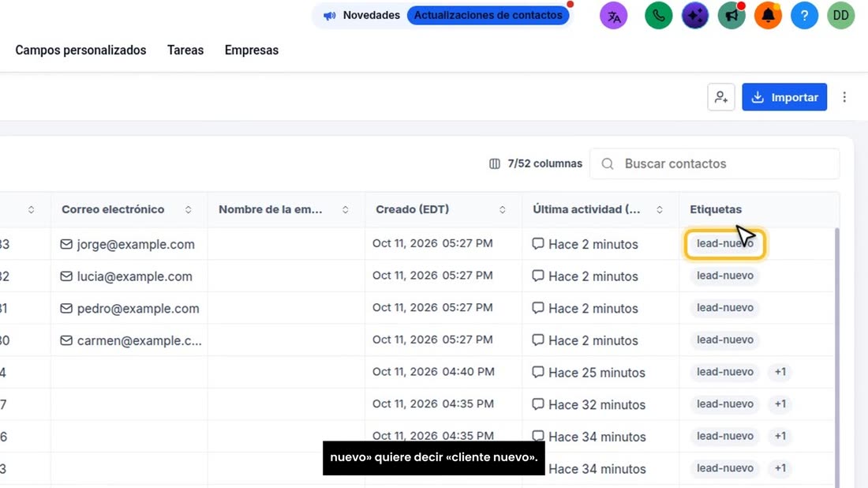This screenshot has height=488, width=868.
Task: Click the envelope icon beside pedro@example.com
Action: pyautogui.click(x=65, y=309)
